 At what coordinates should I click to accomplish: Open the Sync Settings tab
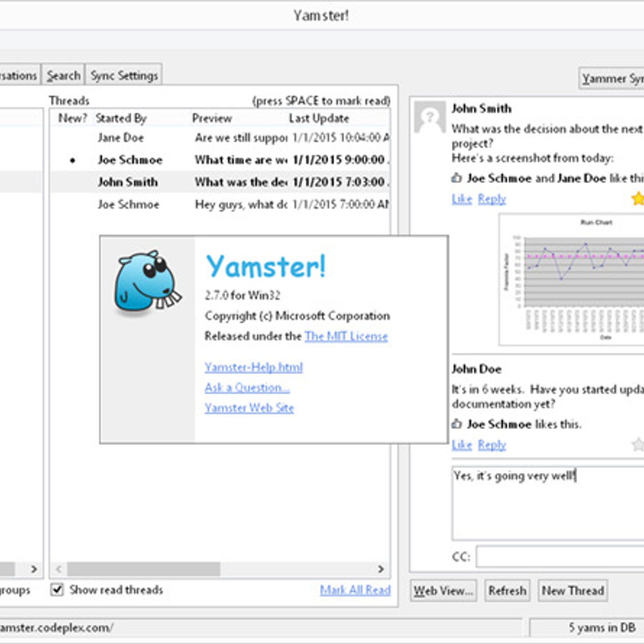(124, 75)
